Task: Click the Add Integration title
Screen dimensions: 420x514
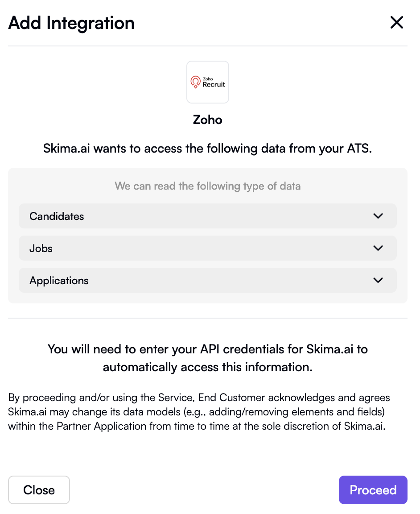Action: click(71, 23)
